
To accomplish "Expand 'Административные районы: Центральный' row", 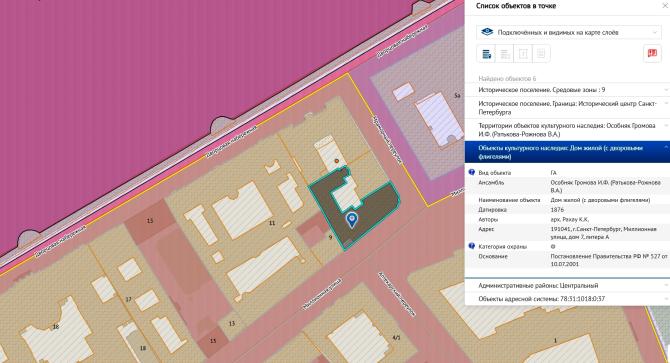I will (x=567, y=285).
